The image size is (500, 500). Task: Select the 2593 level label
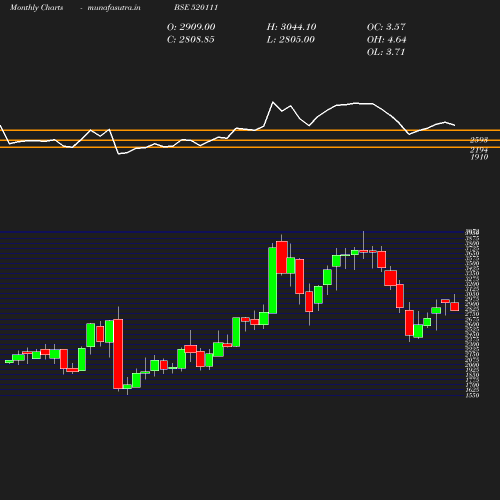(x=479, y=140)
